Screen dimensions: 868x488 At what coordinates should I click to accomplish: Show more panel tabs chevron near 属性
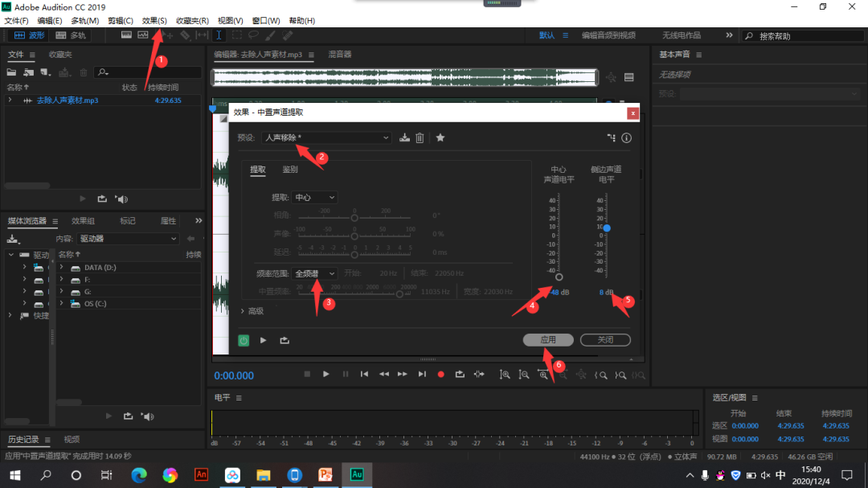pyautogui.click(x=199, y=220)
